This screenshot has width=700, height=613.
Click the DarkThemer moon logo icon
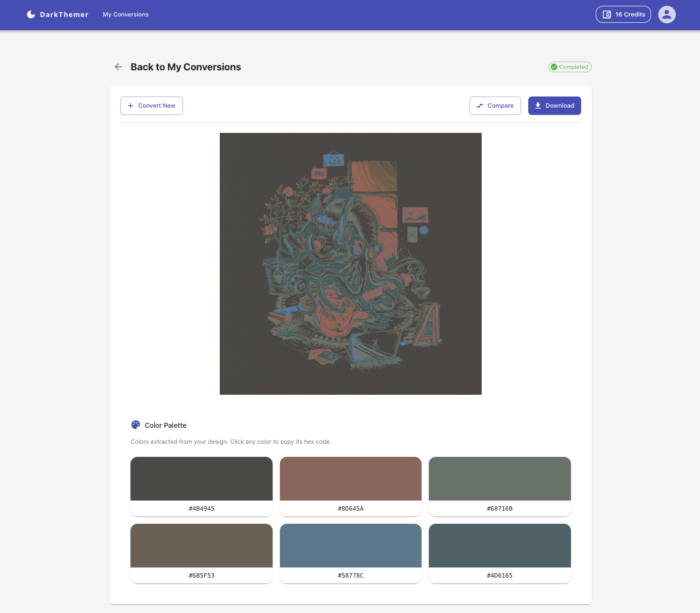(x=31, y=14)
